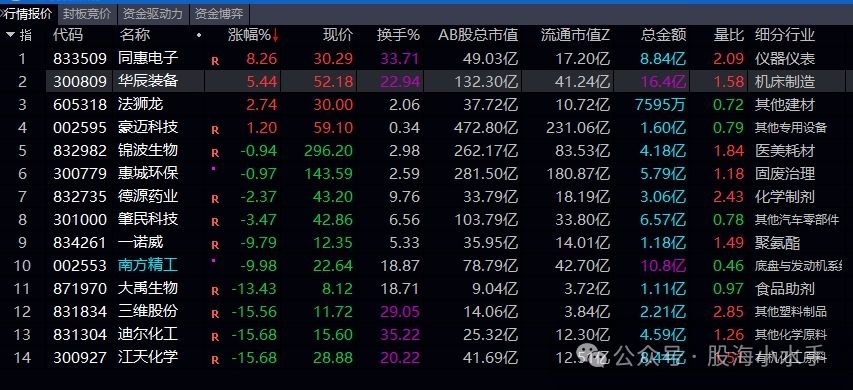Screen dimensions: 853x390
Task: Click the 涨幅% column header
Action: click(x=249, y=35)
